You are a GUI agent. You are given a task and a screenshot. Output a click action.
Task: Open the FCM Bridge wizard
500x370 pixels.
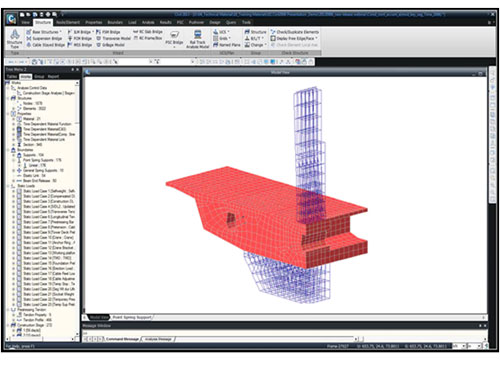point(80,38)
